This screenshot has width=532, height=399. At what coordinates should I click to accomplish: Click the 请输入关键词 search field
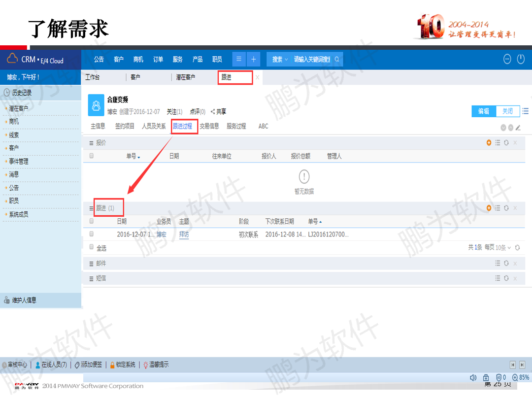click(x=312, y=60)
